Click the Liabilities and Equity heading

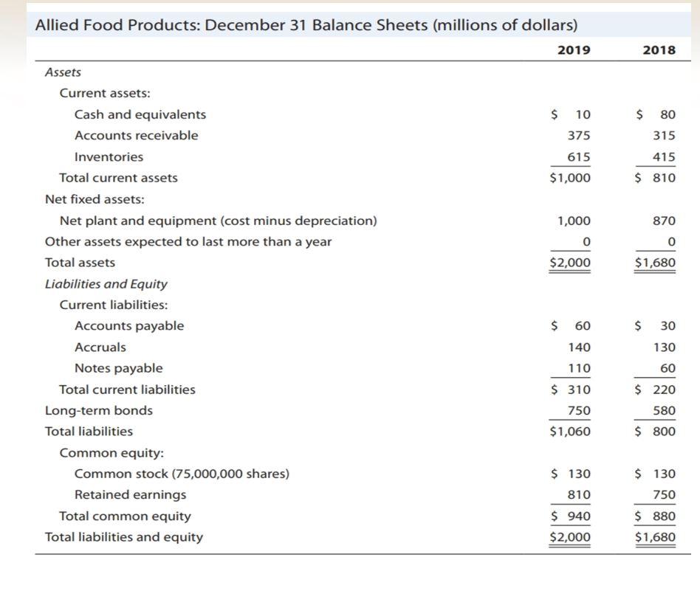click(x=106, y=283)
